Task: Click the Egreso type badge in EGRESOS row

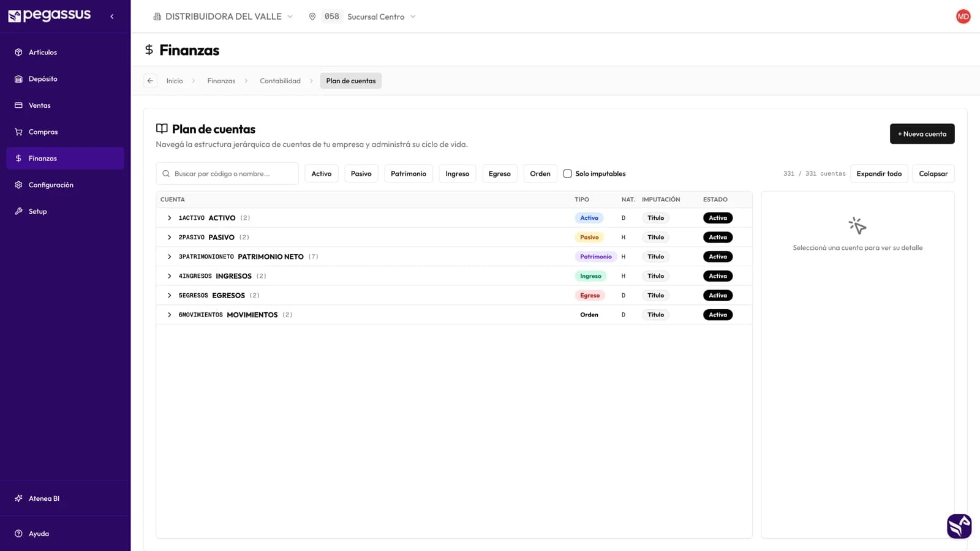Action: point(590,296)
